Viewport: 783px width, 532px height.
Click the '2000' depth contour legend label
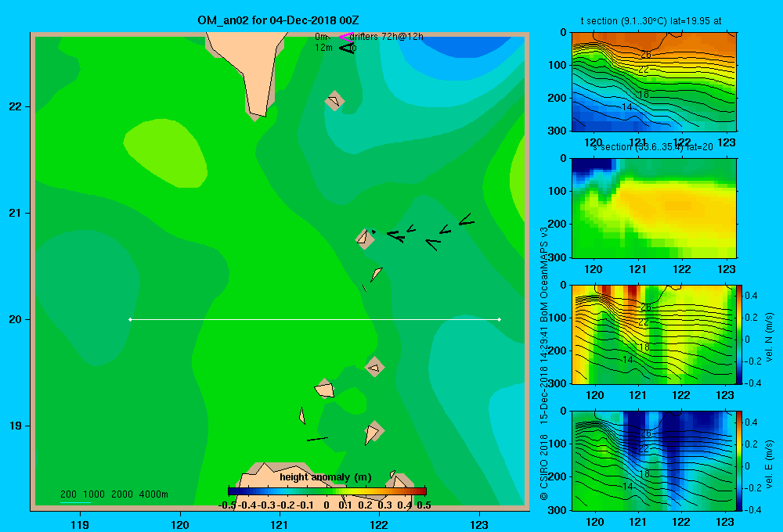[122, 494]
